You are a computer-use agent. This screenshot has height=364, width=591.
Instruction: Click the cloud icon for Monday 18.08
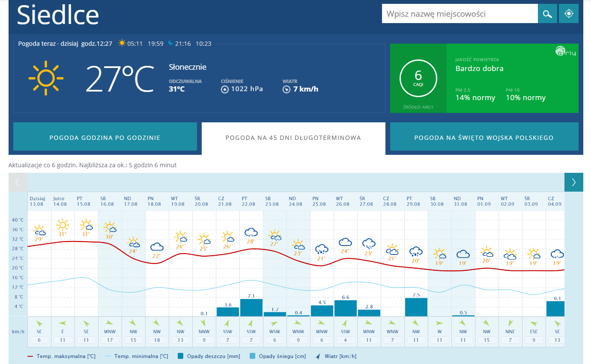point(157,247)
